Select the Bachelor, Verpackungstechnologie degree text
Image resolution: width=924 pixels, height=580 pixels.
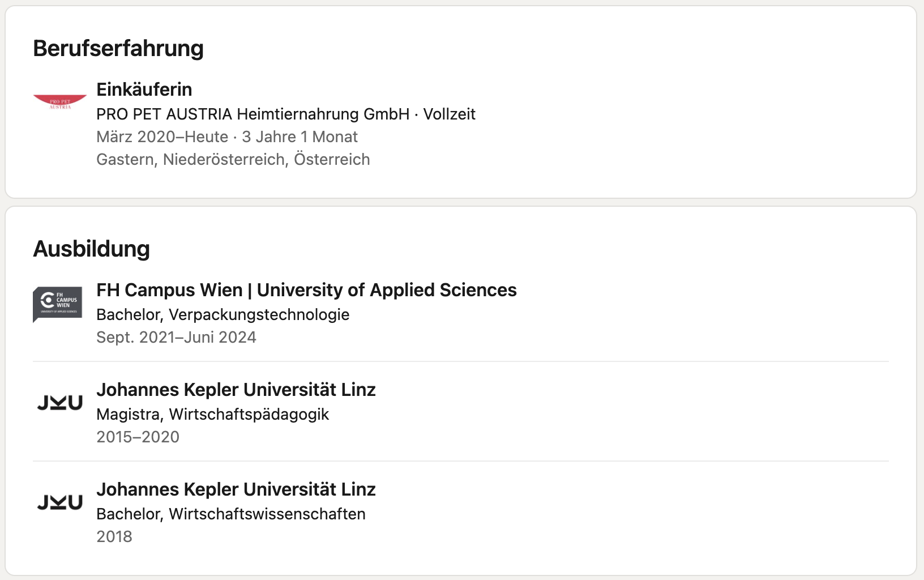[223, 314]
